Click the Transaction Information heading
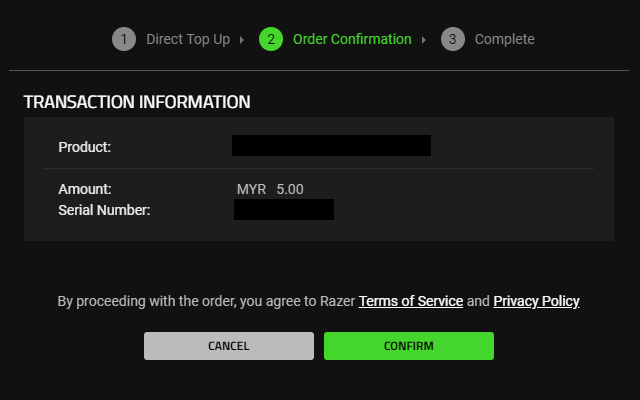The width and height of the screenshot is (640, 400). tap(137, 102)
